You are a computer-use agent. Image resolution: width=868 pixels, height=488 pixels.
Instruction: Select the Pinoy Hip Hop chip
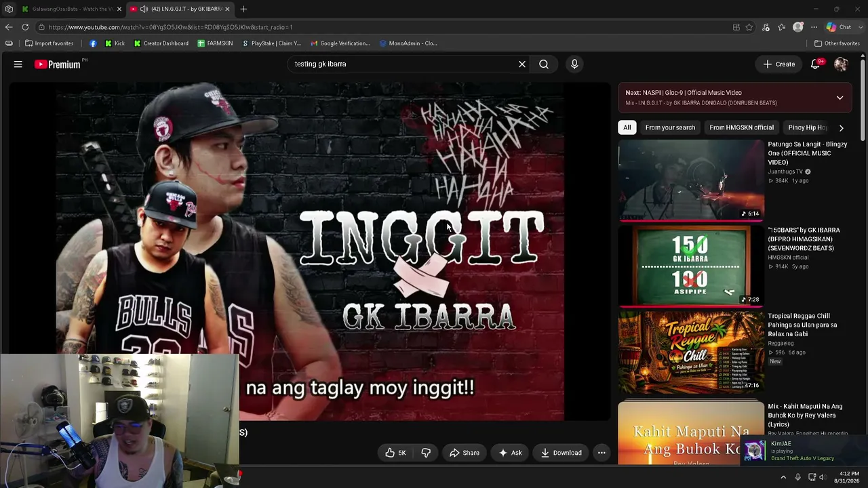click(x=807, y=127)
